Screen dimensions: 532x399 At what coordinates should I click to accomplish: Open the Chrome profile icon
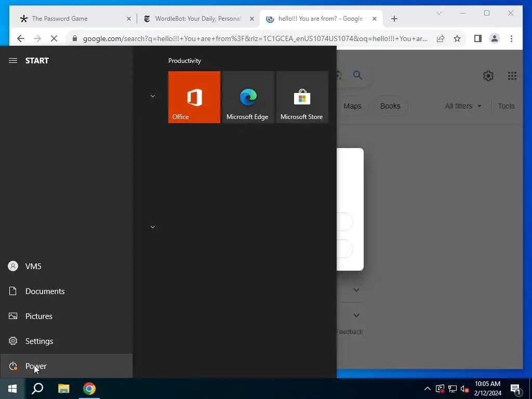[495, 38]
